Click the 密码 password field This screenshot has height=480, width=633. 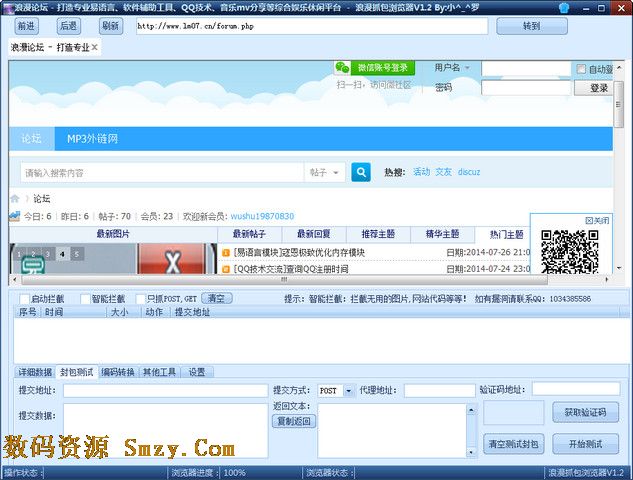tap(526, 88)
